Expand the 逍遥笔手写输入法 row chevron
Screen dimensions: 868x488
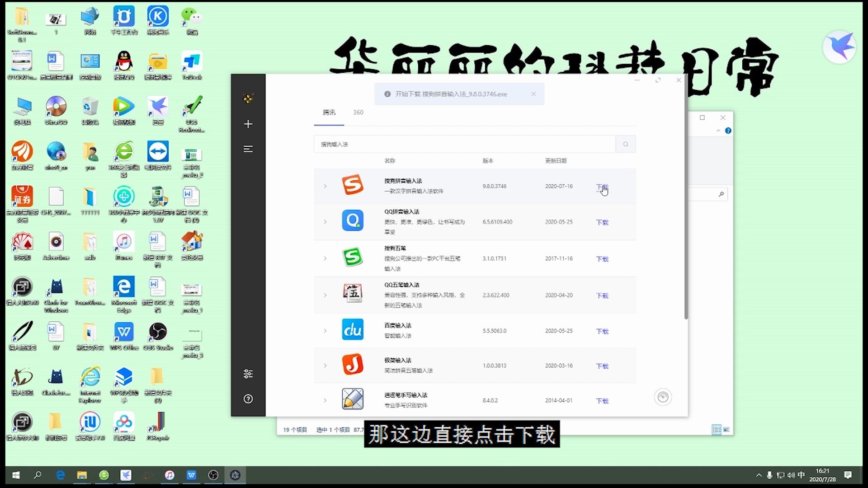(x=325, y=400)
